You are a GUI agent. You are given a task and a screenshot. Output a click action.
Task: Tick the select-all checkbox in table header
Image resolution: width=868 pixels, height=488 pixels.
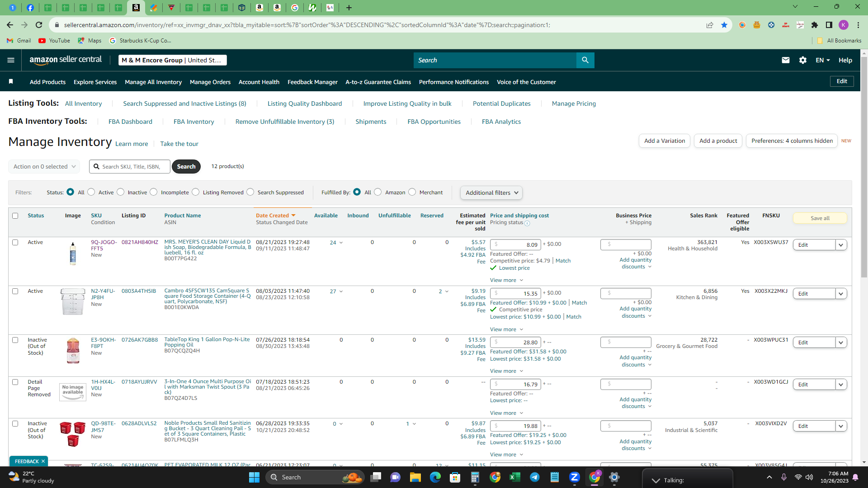pos(15,216)
